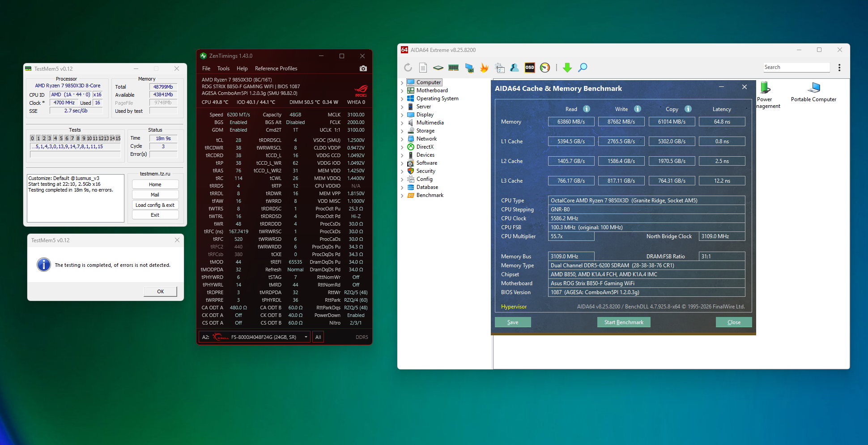
Task: Select Software in the AIDA64 tree
Action: click(427, 163)
